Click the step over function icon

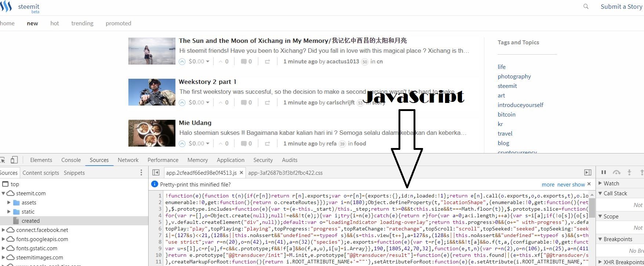pos(617,172)
